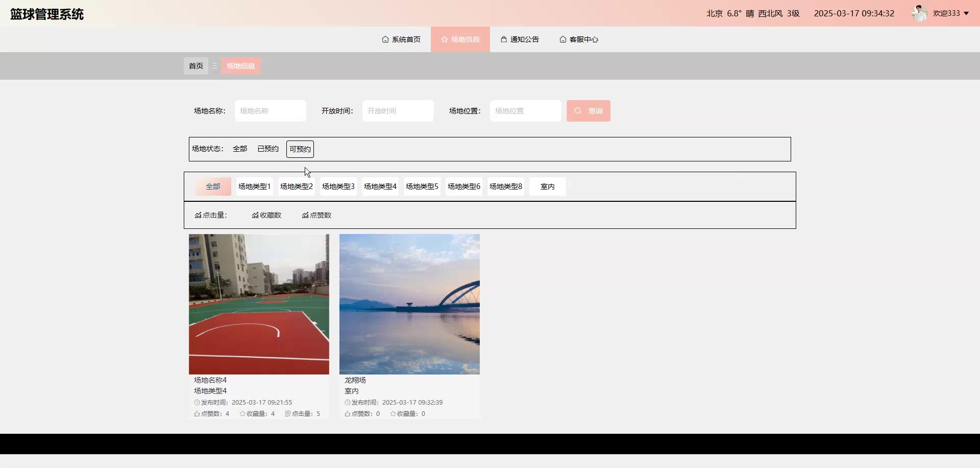The image size is (980, 468).
Task: Filter venues by 已预约 status
Action: tap(268, 149)
